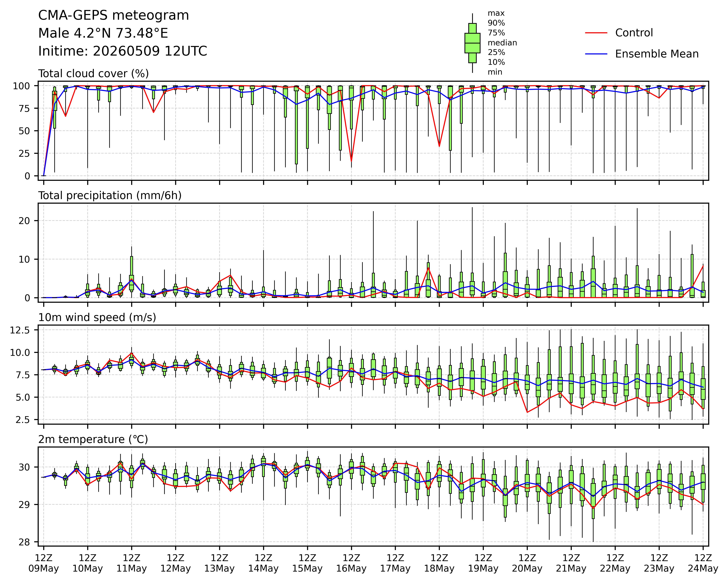This screenshot has width=728, height=583.
Task: Click the 12Z 09May axis tick label
Action: [x=43, y=563]
